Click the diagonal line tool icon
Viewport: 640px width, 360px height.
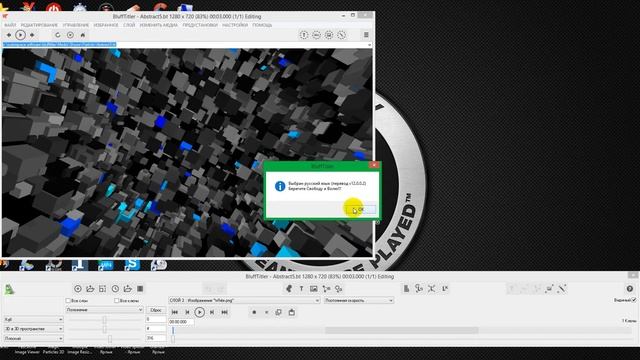pos(562,289)
